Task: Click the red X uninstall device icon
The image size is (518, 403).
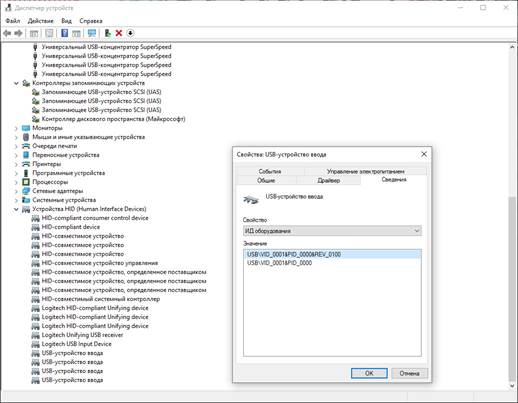Action: pyautogui.click(x=119, y=33)
